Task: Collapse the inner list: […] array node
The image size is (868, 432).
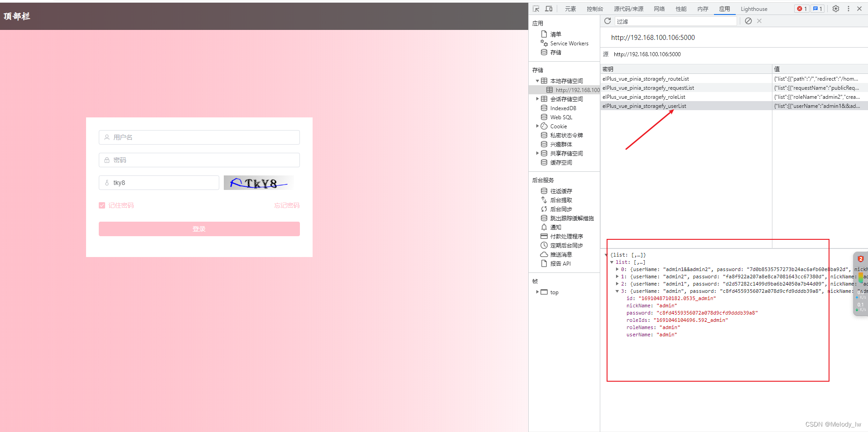Action: pos(612,262)
